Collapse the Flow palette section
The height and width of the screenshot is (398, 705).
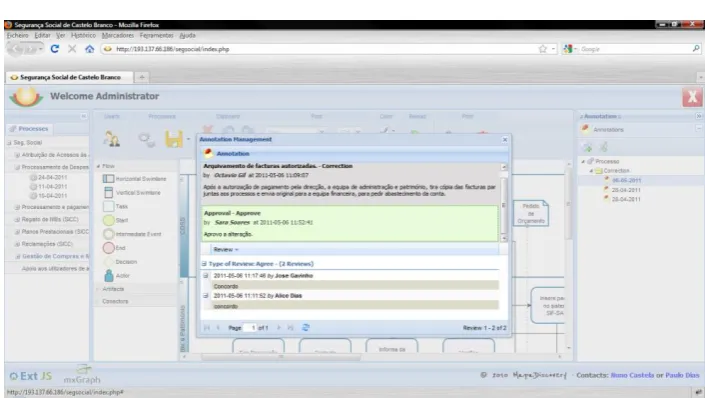(98, 166)
